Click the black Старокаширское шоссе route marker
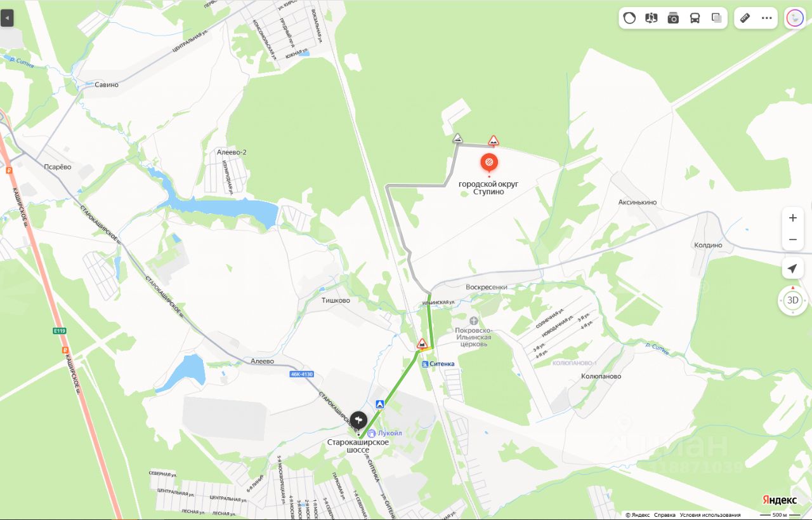The image size is (812, 520). coord(358,420)
